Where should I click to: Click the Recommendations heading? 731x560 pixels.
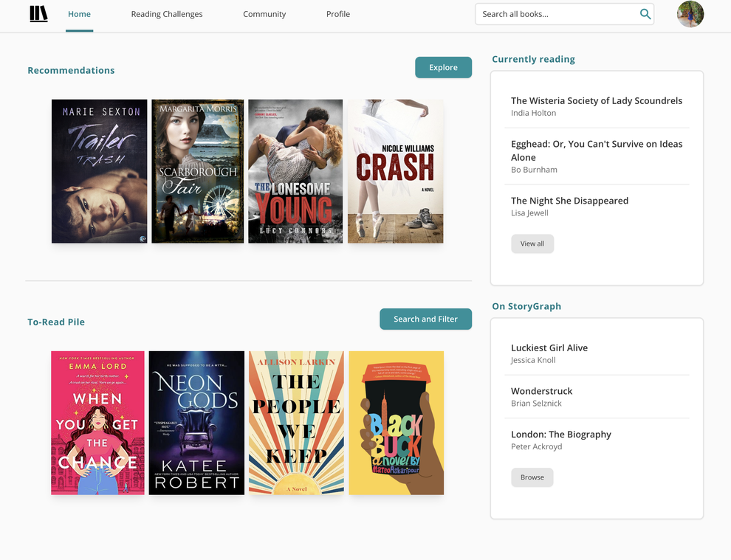[71, 70]
